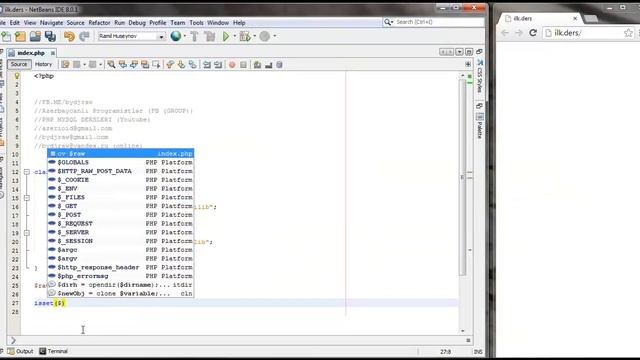
Task: Open the Edit menu
Action: click(x=15, y=23)
